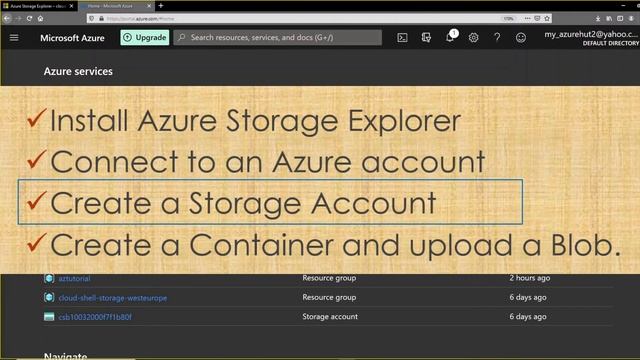This screenshot has height=360, width=640.
Task: Open the Help question mark icon
Action: coord(497,38)
